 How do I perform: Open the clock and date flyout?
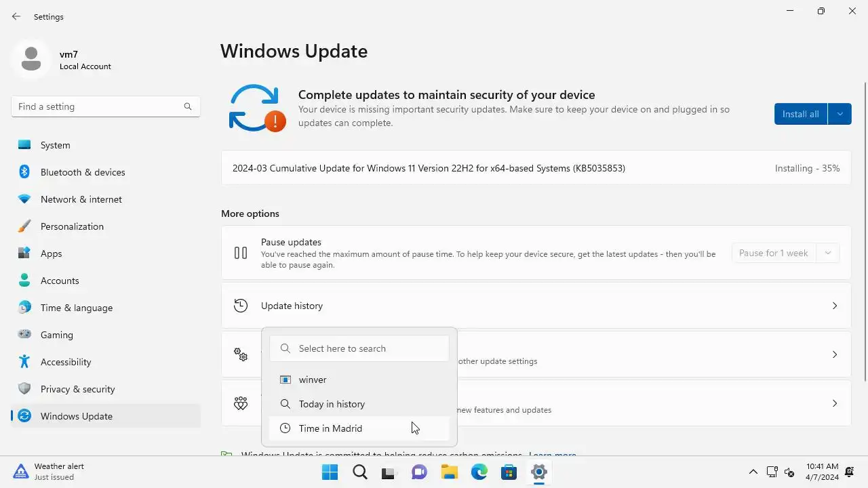coord(822,472)
